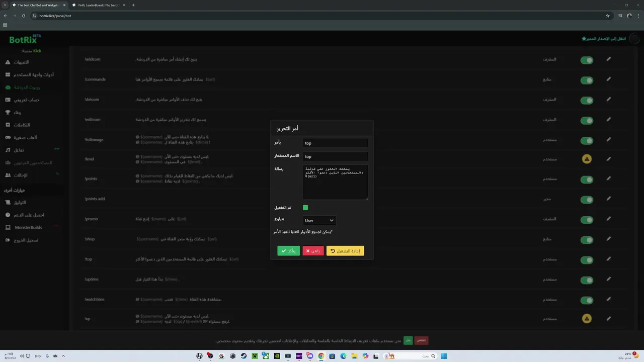Viewport: 644px width, 362px height.
Task: Cancel the edit with the red button
Action: [313, 251]
